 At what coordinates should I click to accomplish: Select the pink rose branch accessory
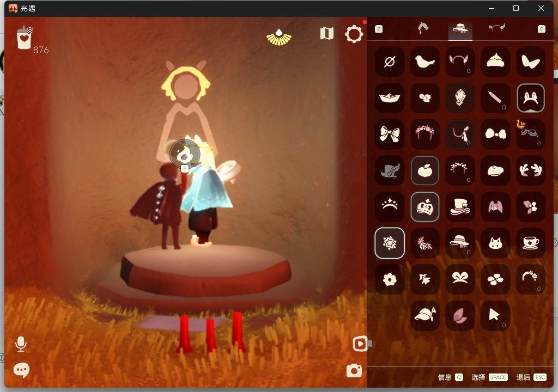pyautogui.click(x=425, y=243)
